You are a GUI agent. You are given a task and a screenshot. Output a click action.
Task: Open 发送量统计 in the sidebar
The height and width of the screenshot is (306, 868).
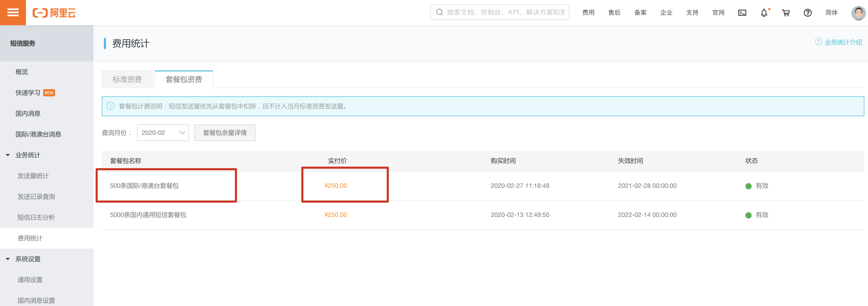(33, 176)
